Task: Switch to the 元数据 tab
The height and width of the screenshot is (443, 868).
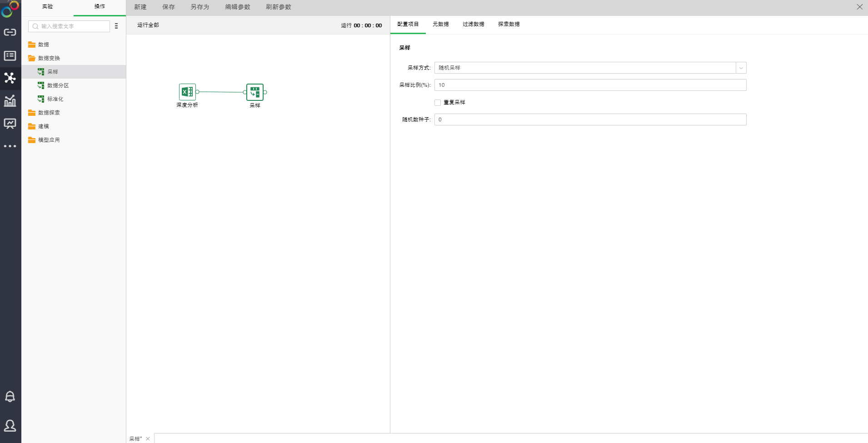Action: pos(440,24)
